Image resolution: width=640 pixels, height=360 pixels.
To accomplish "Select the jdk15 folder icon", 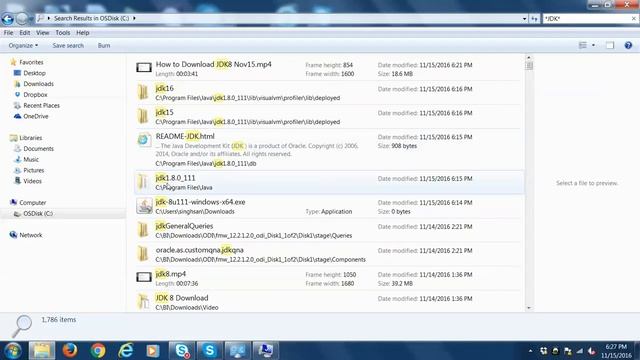I will click(x=143, y=116).
